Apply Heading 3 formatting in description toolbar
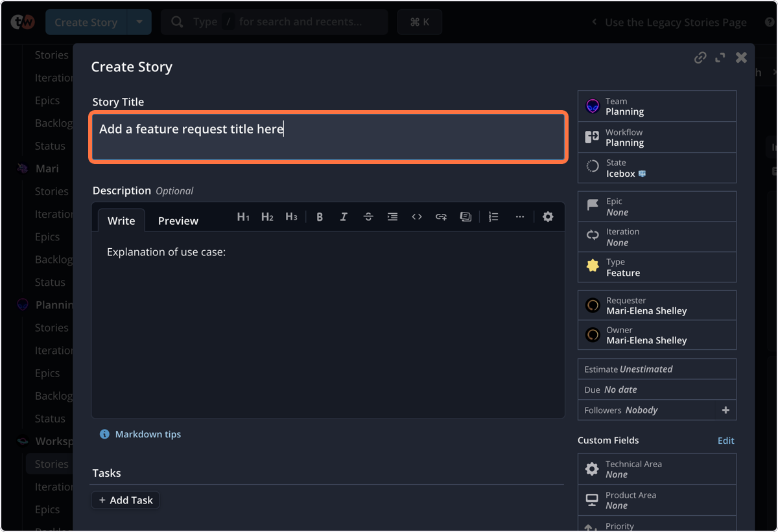 [x=291, y=217]
